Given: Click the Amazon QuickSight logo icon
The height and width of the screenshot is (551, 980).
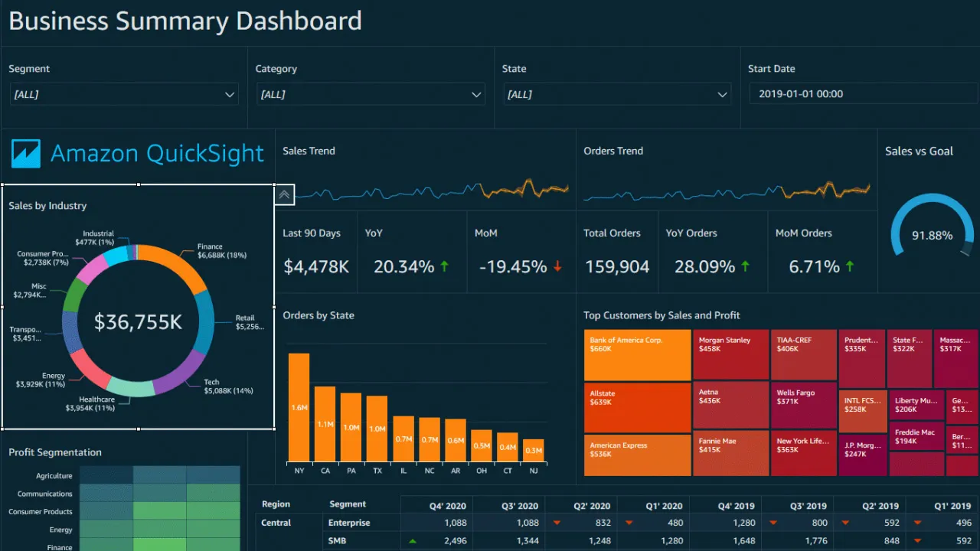Looking at the screenshot, I should 26,154.
